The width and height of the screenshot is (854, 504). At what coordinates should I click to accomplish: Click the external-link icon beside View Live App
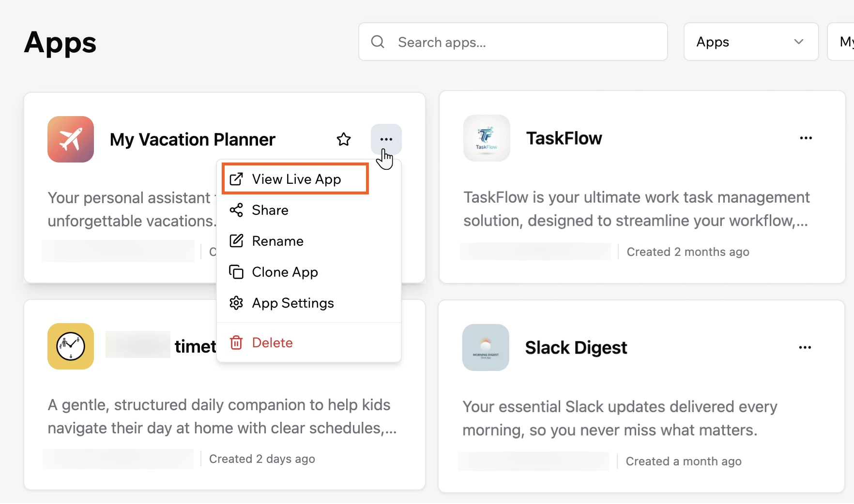tap(236, 179)
